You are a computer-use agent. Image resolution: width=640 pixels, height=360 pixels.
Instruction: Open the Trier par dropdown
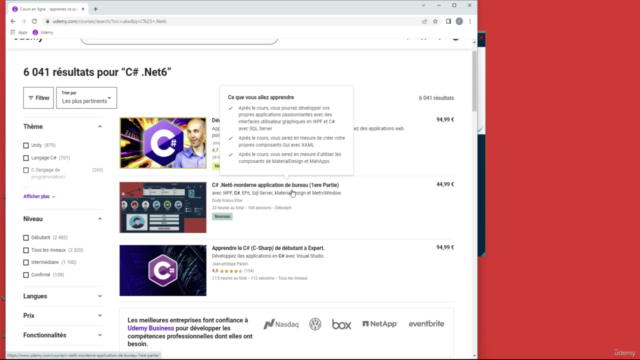pos(87,98)
